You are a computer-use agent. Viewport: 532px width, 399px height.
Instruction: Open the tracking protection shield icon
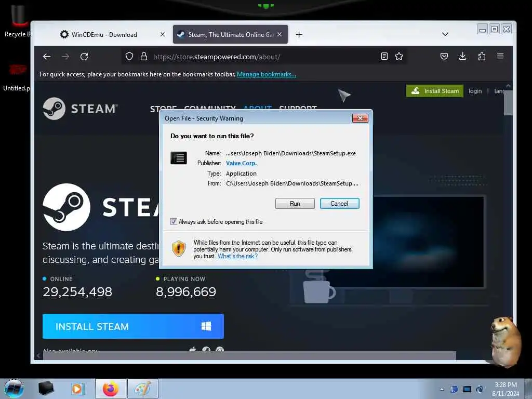129,56
